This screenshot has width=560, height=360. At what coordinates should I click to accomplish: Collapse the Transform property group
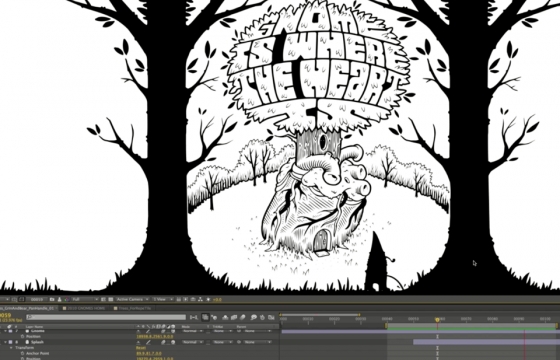pos(11,348)
